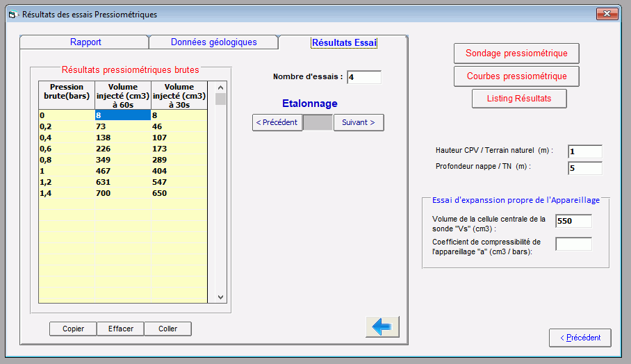Advance to next test with Suivant >
The width and height of the screenshot is (631, 364).
pos(359,122)
